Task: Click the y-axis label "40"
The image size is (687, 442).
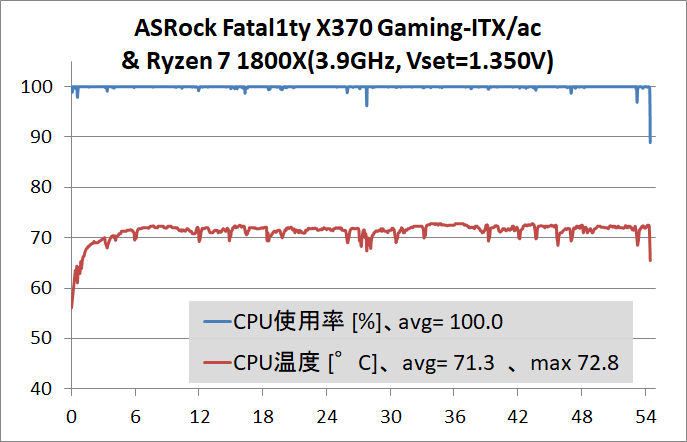Action: point(41,389)
